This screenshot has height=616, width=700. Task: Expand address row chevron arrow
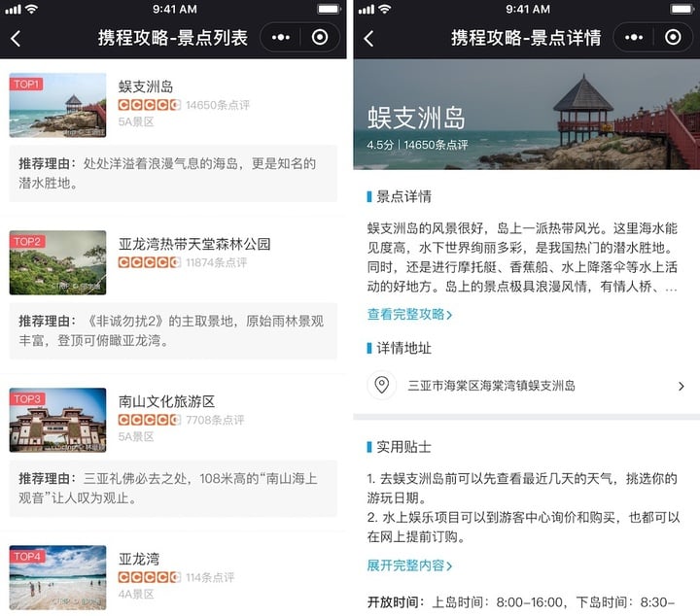[681, 386]
